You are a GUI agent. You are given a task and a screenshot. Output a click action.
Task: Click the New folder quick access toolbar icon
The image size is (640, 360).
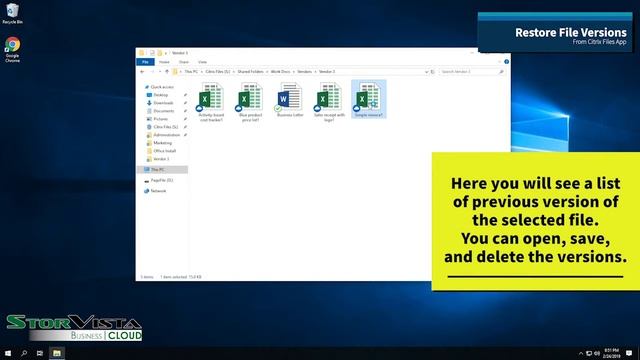pos(160,53)
